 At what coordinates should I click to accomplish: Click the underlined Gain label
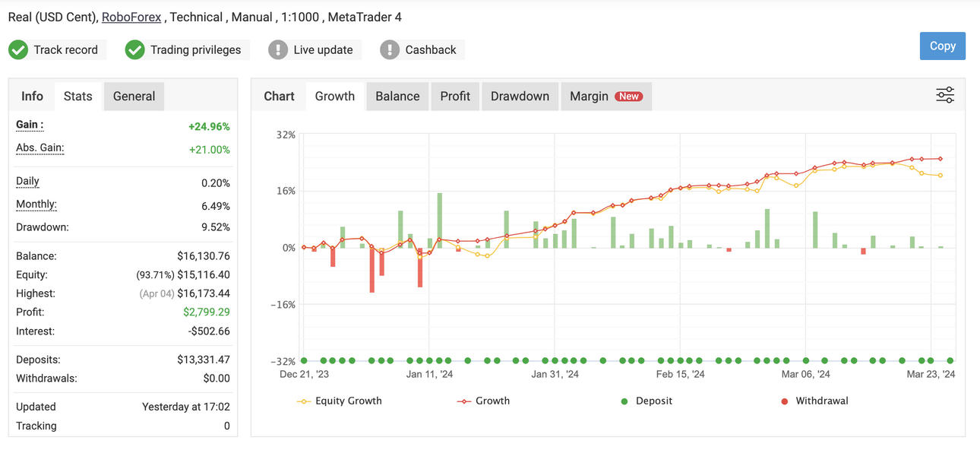pyautogui.click(x=30, y=125)
